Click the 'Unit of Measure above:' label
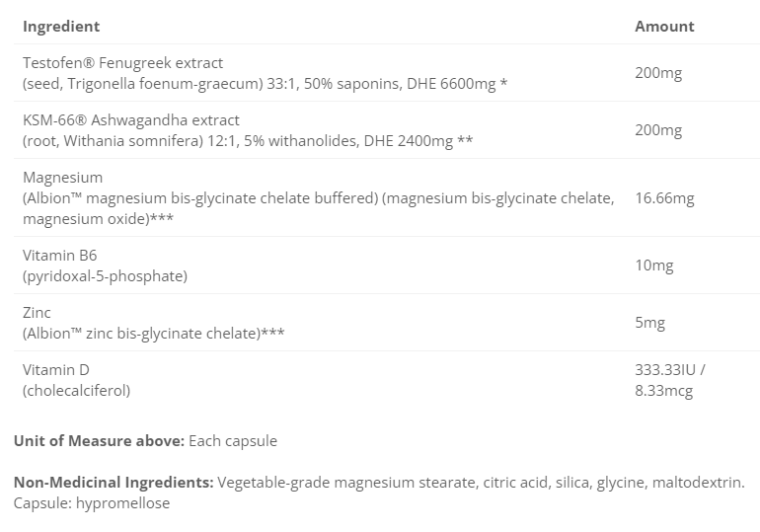 (x=98, y=441)
